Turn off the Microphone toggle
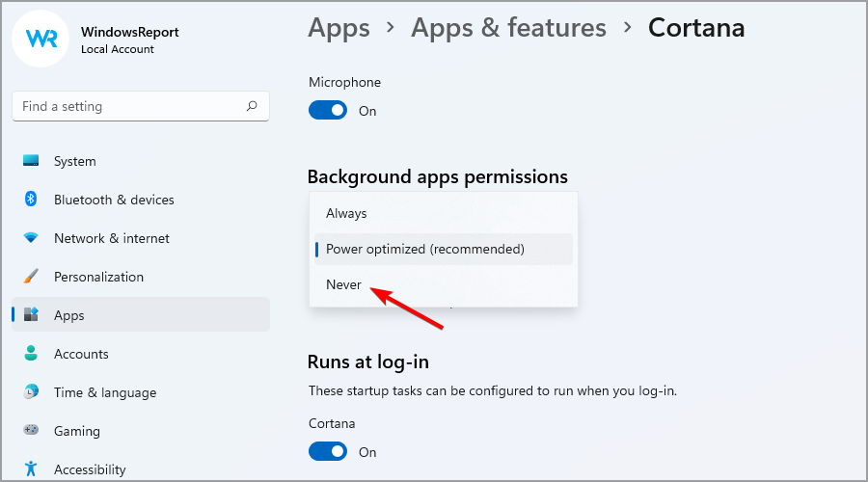The height and width of the screenshot is (482, 868). coord(328,111)
